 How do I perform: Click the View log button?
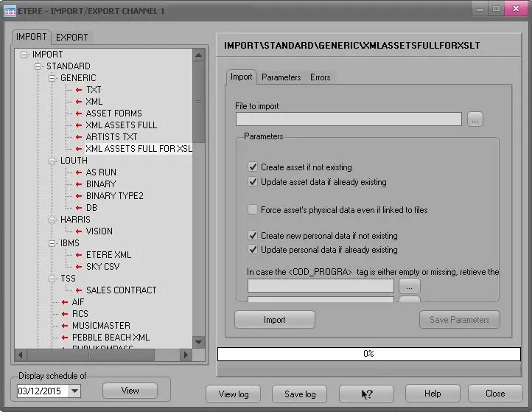[234, 394]
